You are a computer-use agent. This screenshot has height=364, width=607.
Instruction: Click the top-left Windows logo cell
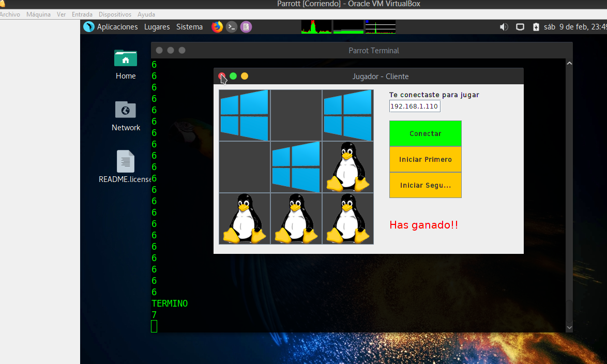pyautogui.click(x=244, y=115)
